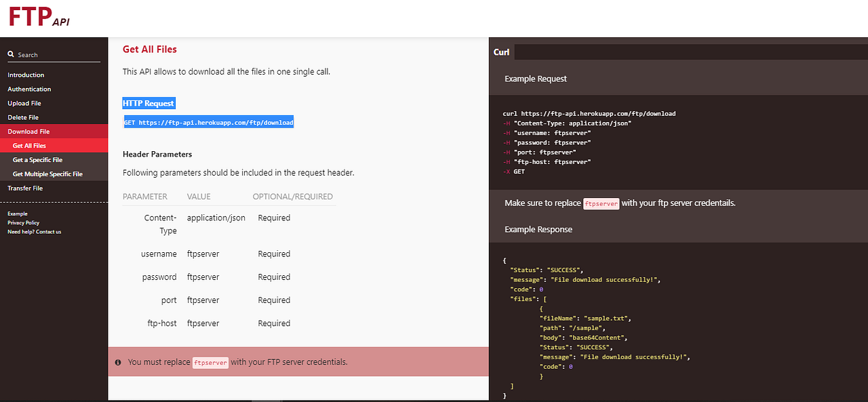Select the Get All Files subsection
Image resolution: width=868 pixels, height=402 pixels.
point(29,146)
